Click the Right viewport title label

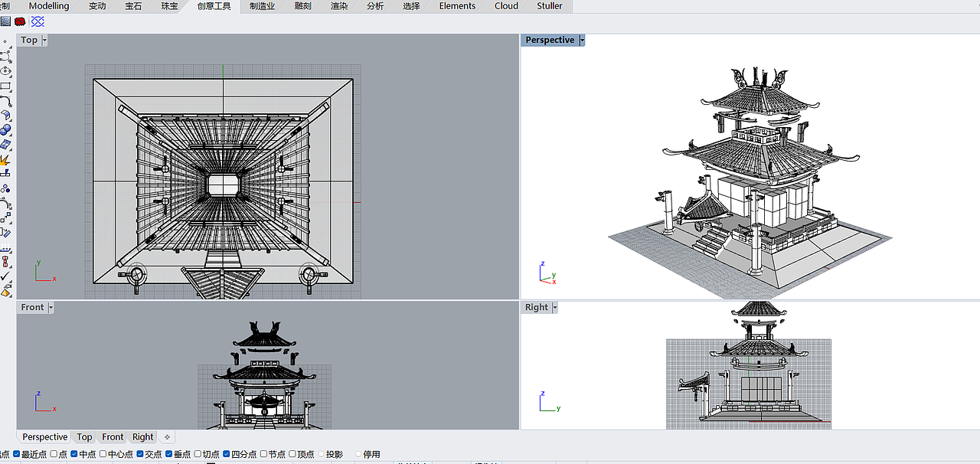coord(536,307)
